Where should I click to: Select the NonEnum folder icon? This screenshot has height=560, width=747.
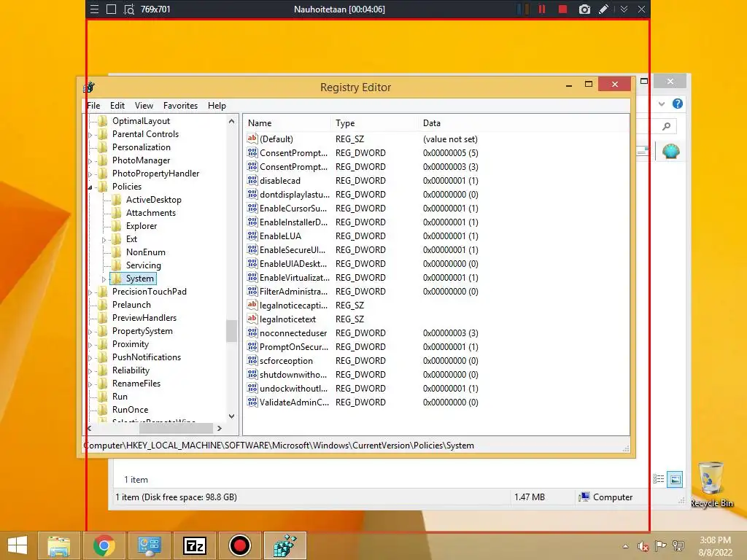[117, 252]
